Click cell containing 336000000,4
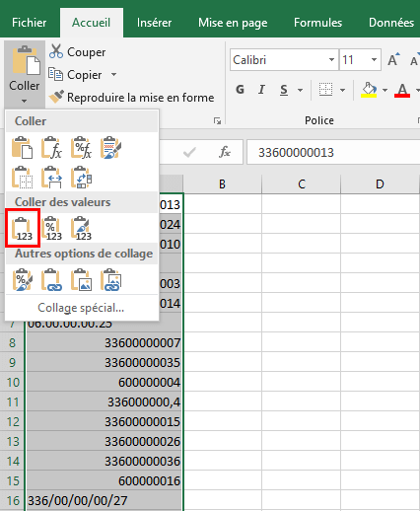Image resolution: width=420 pixels, height=511 pixels. click(104, 401)
